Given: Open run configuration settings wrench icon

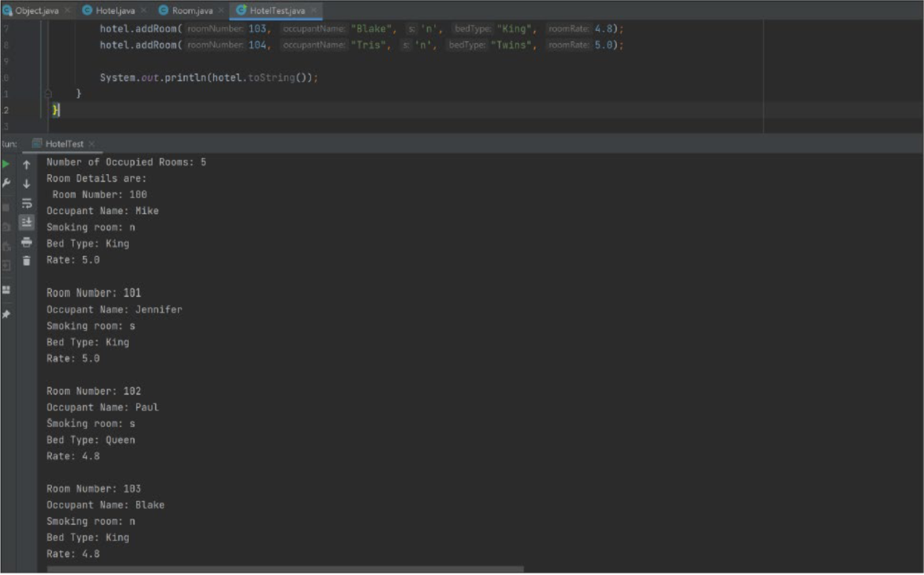Looking at the screenshot, I should [6, 183].
